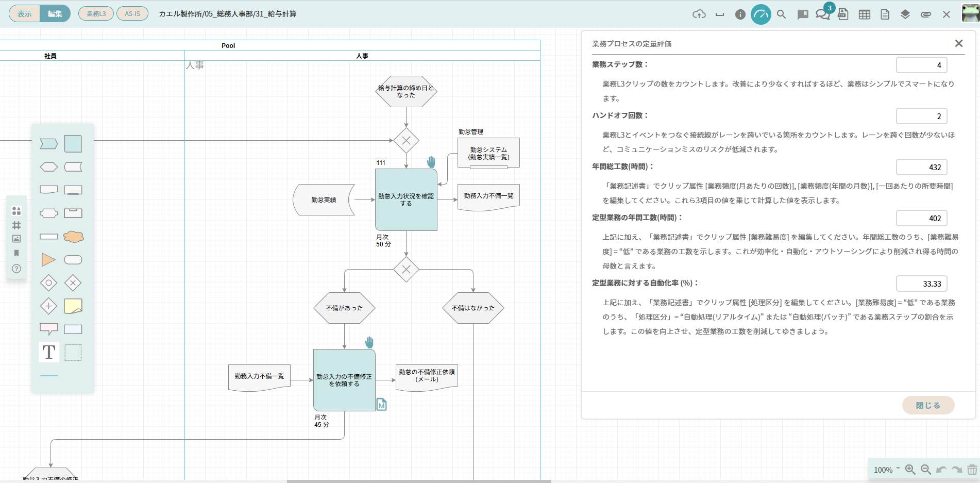
Task: Click the breadcrumb カエル製作所/05_総務人事部/31_給与計算
Action: point(228,14)
